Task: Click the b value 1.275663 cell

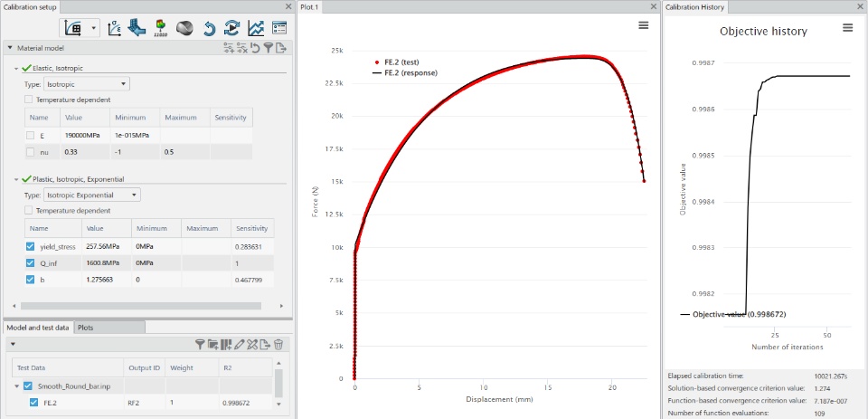Action: 107,280
